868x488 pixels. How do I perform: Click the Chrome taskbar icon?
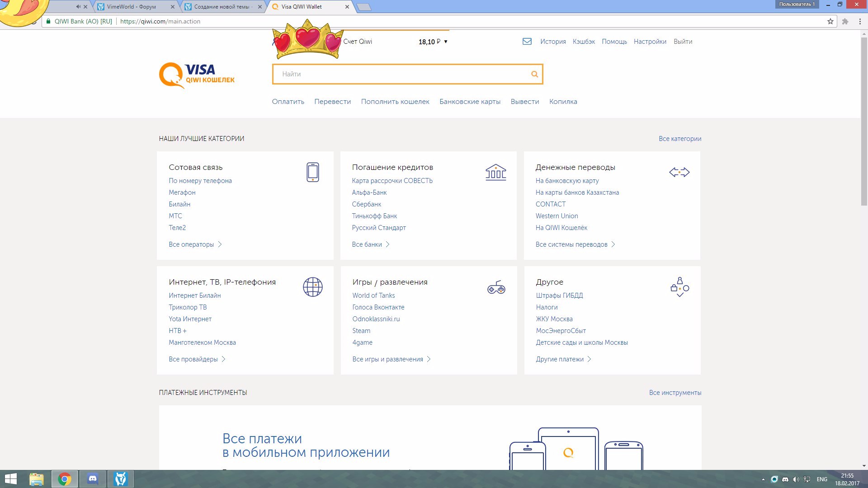click(x=65, y=479)
